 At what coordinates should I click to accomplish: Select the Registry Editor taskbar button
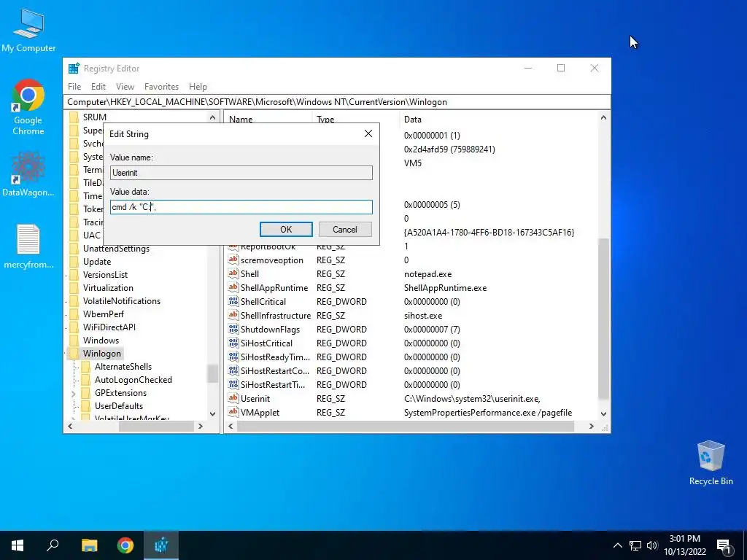coord(161,545)
